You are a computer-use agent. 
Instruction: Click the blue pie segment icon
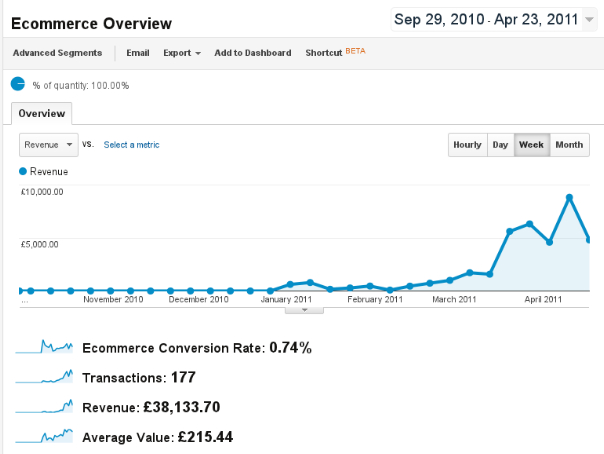coord(18,84)
